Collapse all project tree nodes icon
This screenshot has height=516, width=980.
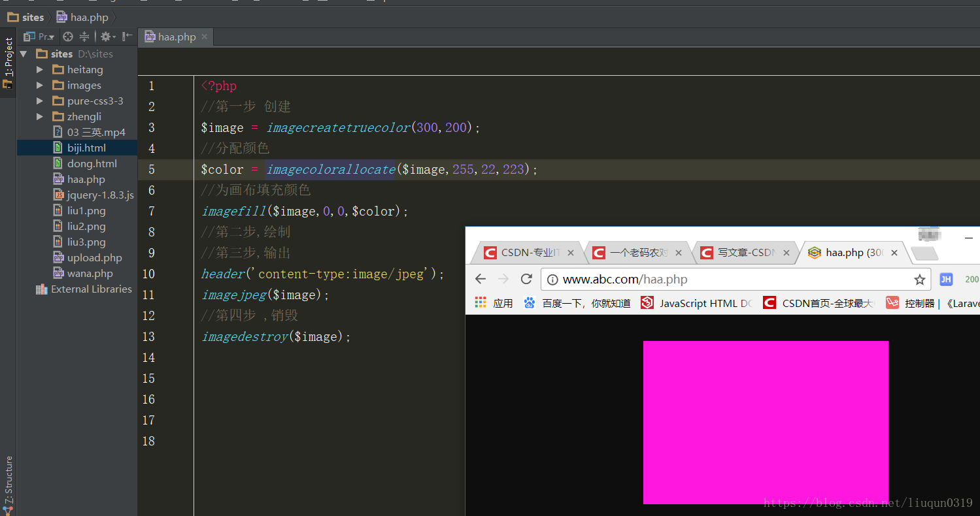(84, 37)
